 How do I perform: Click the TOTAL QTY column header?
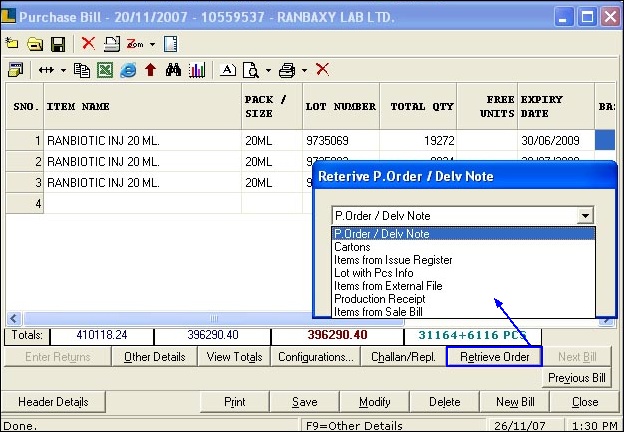click(x=418, y=106)
